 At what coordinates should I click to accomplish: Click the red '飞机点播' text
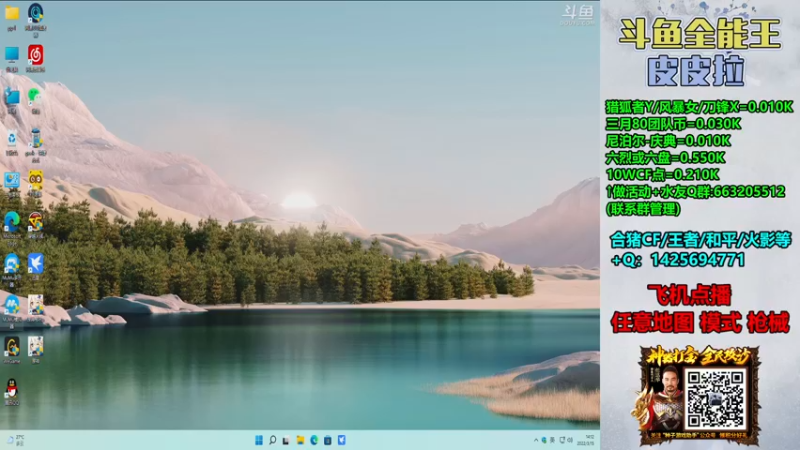click(x=689, y=295)
